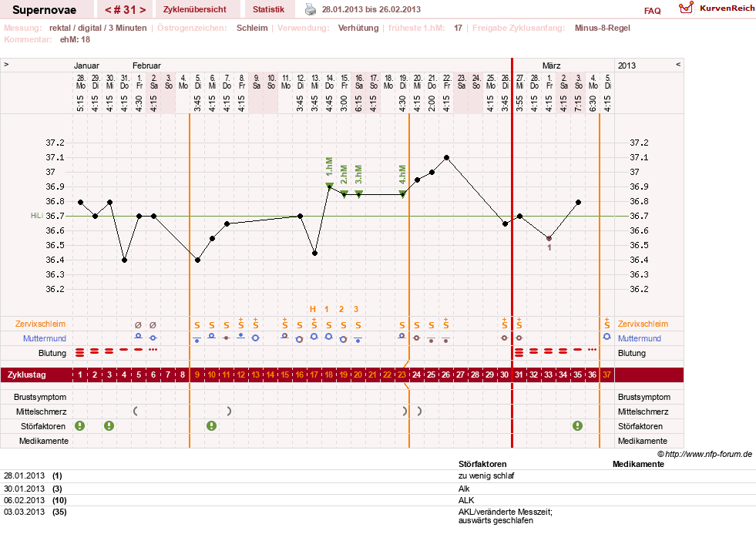
Task: Click the 1.hM green triangle marker
Action: [x=329, y=186]
